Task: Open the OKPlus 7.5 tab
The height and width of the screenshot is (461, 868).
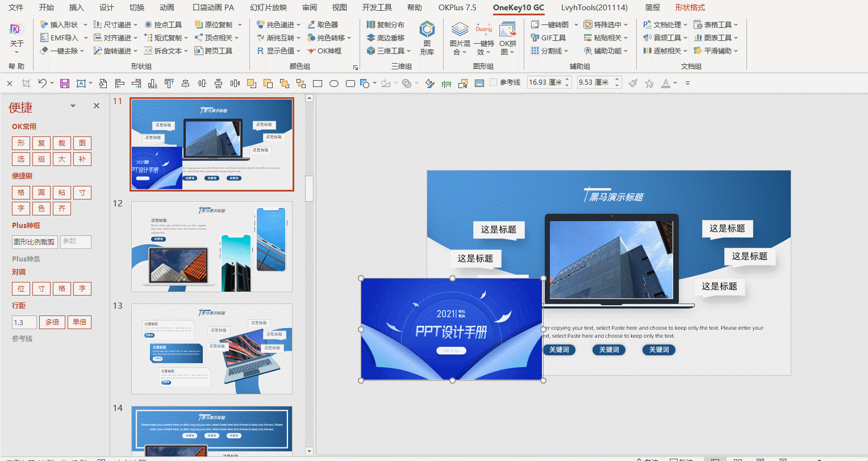Action: pos(458,7)
